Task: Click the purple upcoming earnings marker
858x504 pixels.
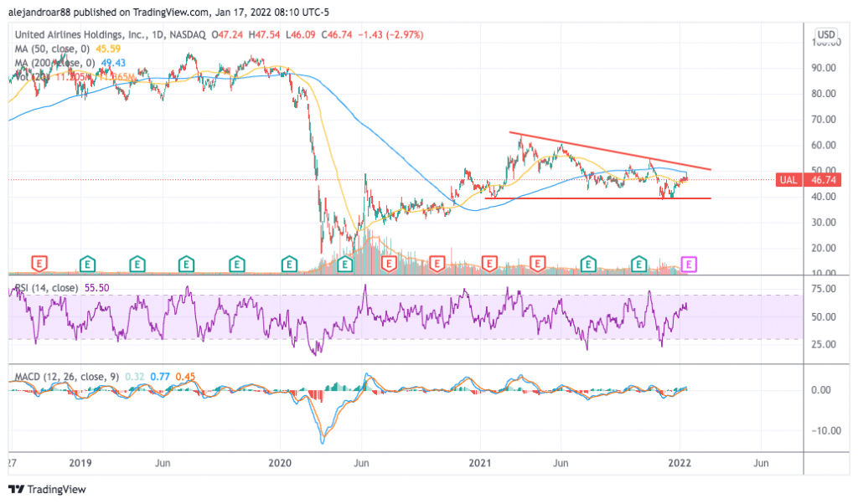Action: point(689,265)
